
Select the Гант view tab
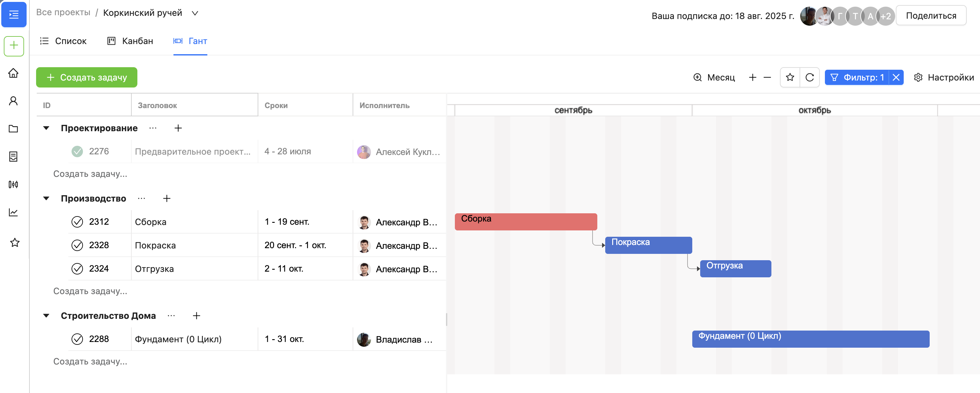(x=190, y=41)
